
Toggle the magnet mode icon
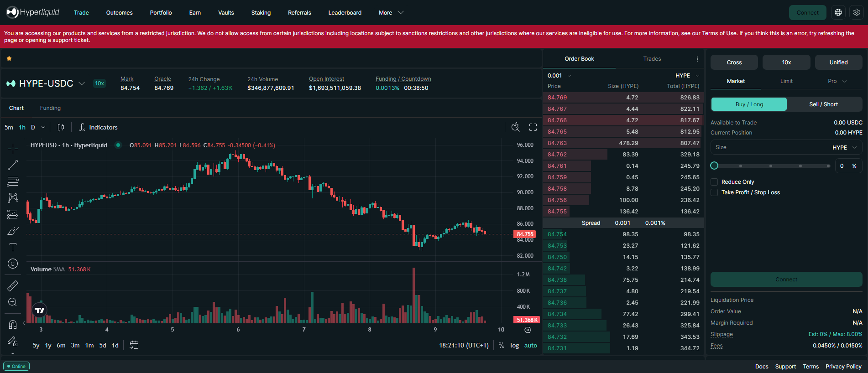13,325
